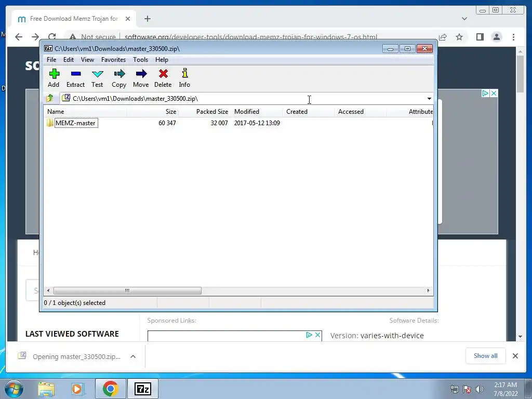Click AdChoices icon on banner ad

point(486,93)
